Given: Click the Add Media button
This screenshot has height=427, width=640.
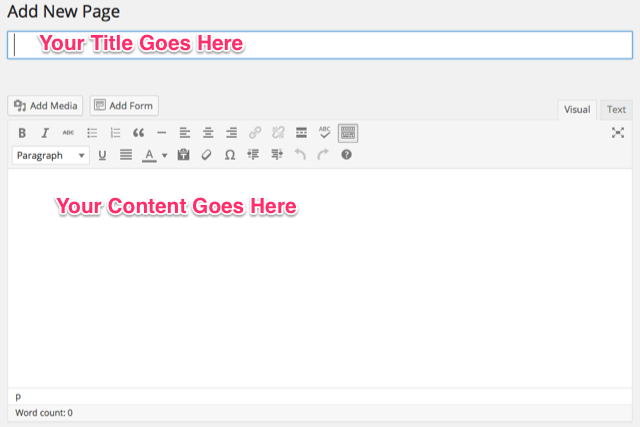Looking at the screenshot, I should [x=45, y=106].
